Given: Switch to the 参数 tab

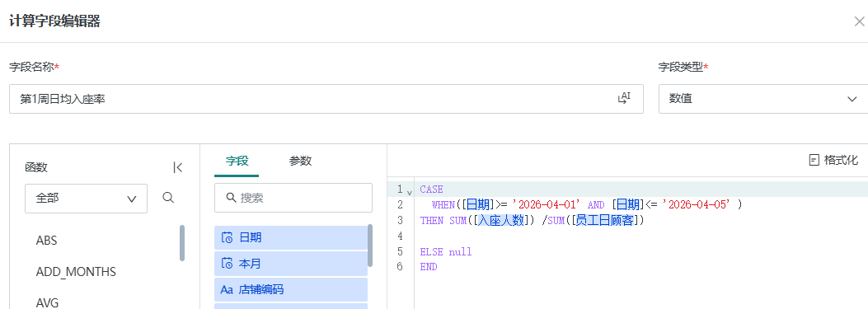Looking at the screenshot, I should pos(300,162).
